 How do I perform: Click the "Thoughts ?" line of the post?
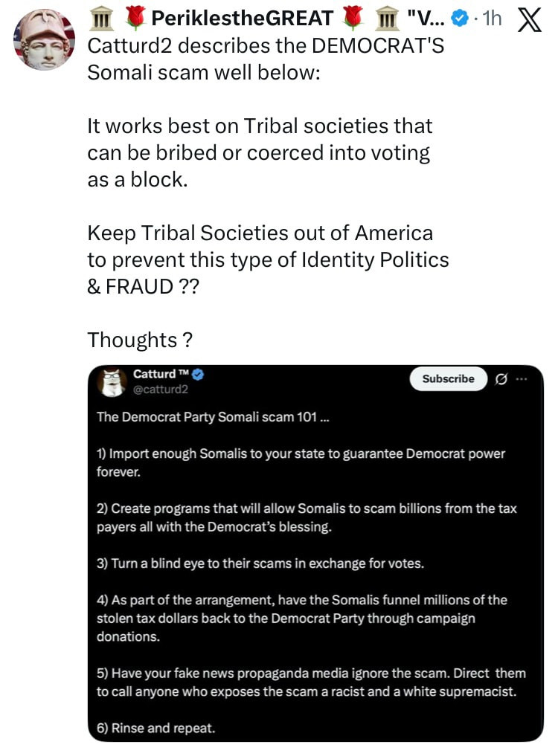[141, 340]
